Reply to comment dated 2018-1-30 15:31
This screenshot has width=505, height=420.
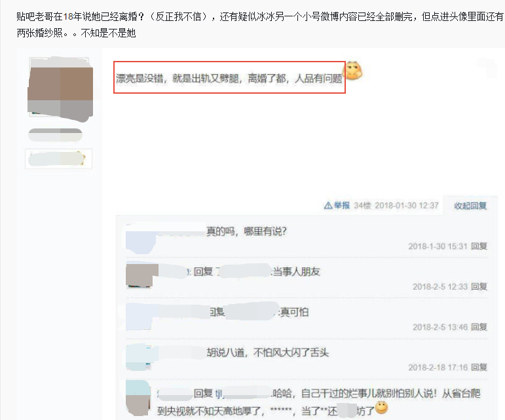[479, 246]
